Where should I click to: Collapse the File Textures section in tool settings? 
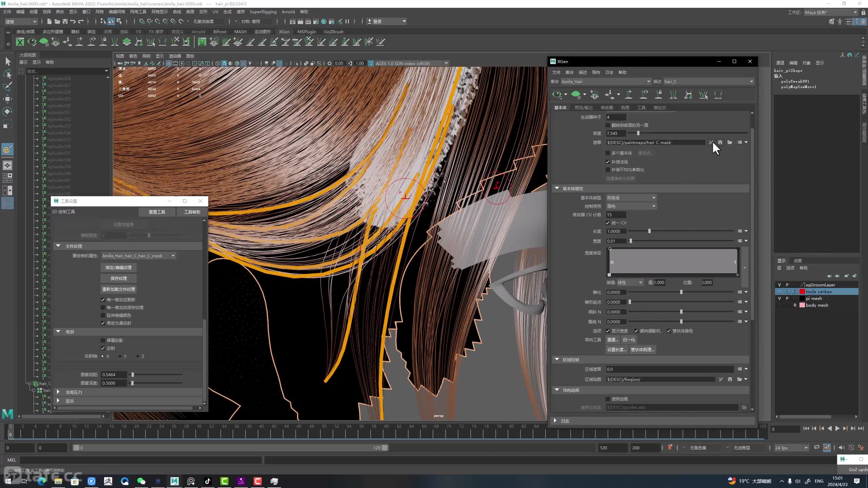[58, 246]
